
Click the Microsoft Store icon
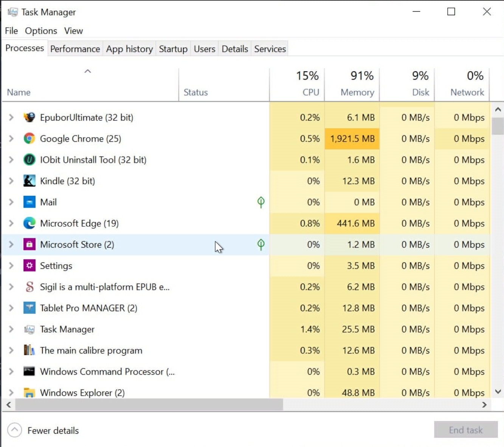[29, 244]
